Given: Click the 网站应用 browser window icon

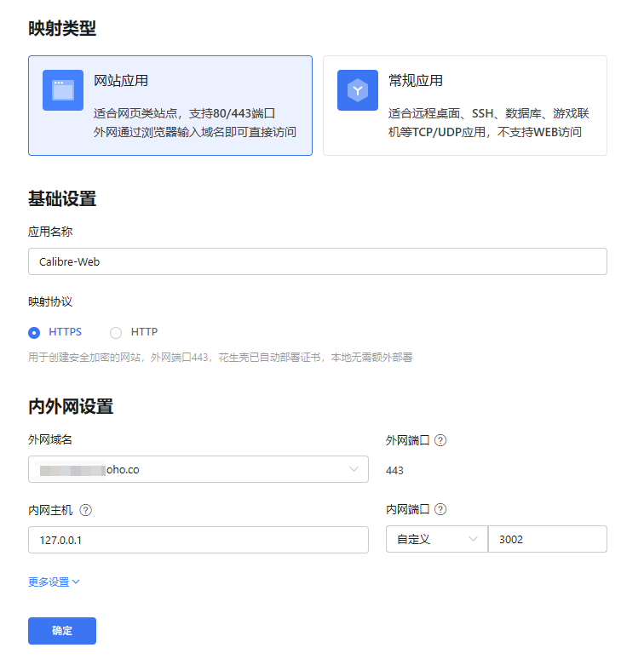Looking at the screenshot, I should (x=63, y=90).
